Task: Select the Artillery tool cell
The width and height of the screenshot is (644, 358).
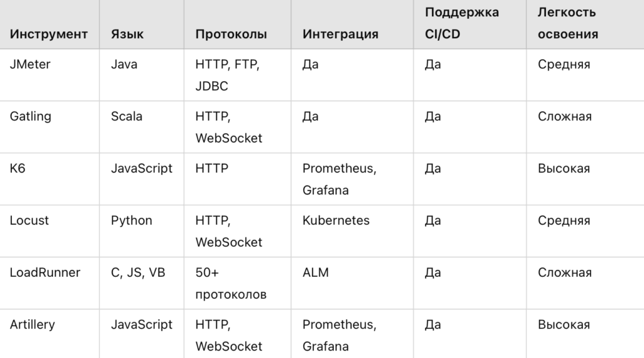Action: click(x=32, y=324)
